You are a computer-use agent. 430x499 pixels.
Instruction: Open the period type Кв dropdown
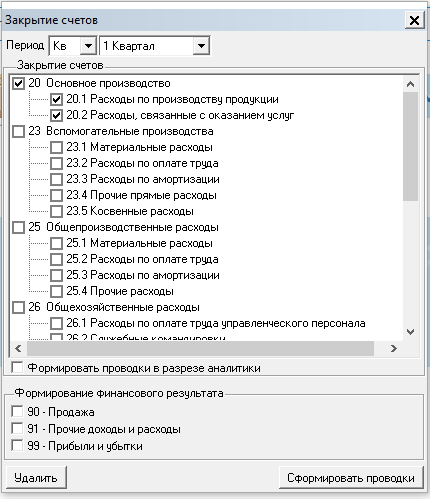pos(88,45)
